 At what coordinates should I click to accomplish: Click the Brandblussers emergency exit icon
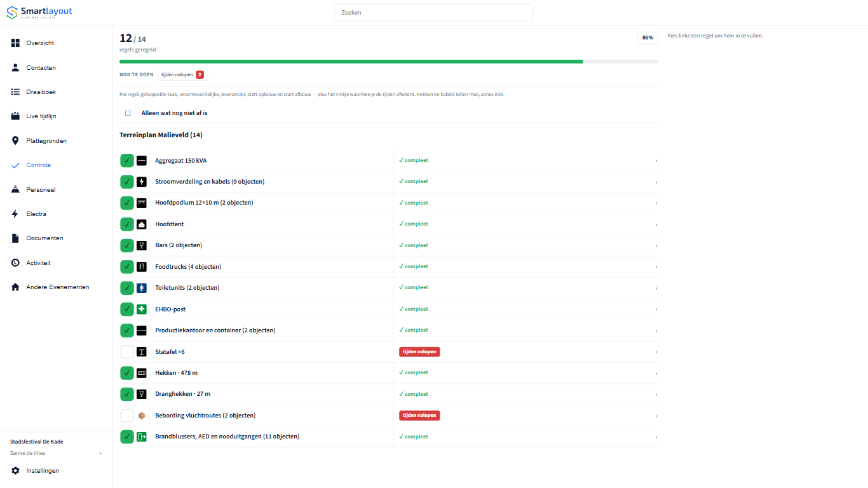point(142,437)
